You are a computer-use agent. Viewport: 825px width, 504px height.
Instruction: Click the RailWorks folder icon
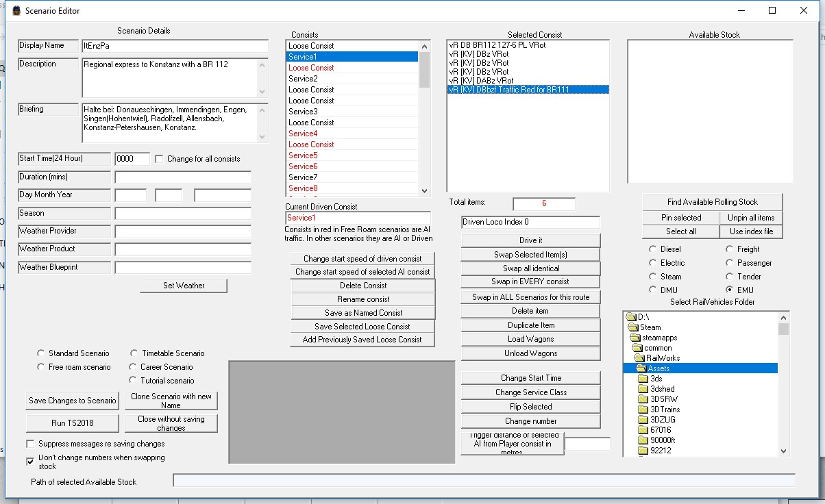tap(640, 358)
